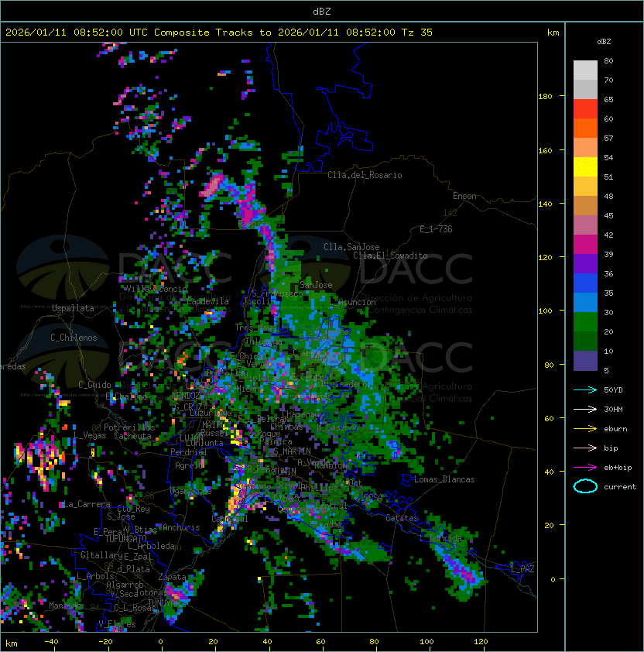Click the Lomas_Blancas map label
The width and height of the screenshot is (644, 652).
444,479
